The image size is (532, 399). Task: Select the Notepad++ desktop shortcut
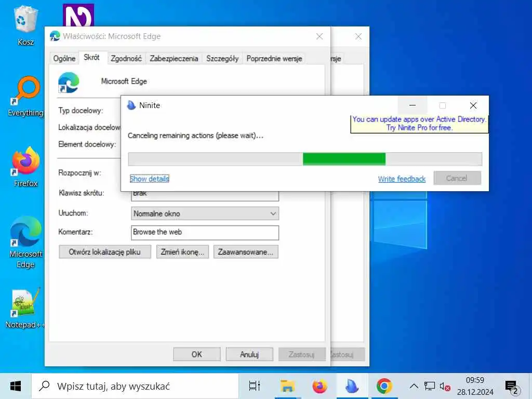tap(25, 309)
